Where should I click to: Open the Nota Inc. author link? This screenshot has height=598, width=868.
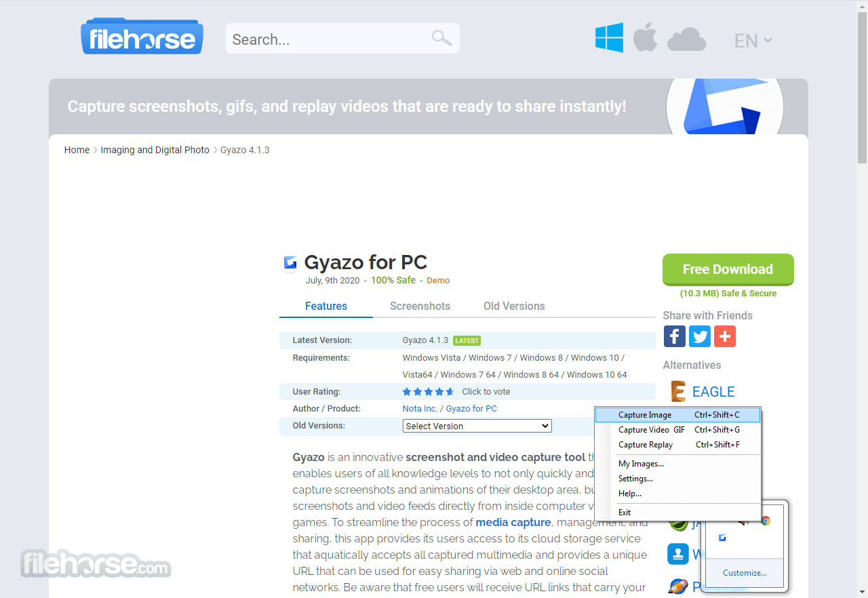[420, 409]
